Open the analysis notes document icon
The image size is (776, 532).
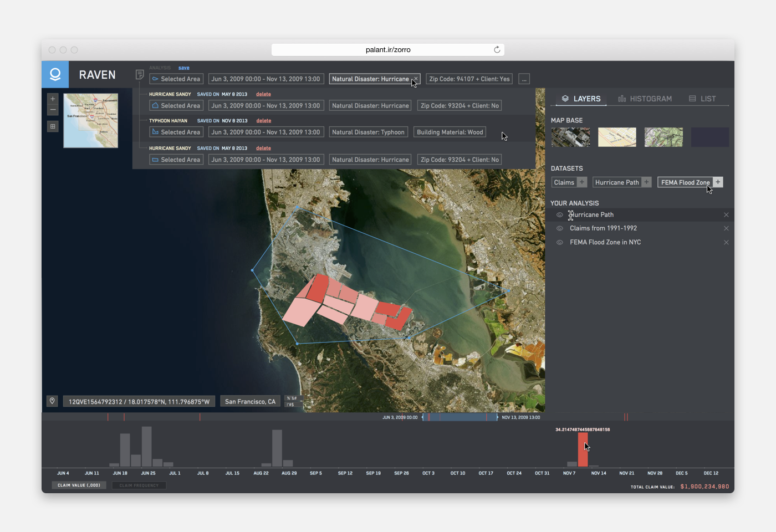[x=140, y=74]
